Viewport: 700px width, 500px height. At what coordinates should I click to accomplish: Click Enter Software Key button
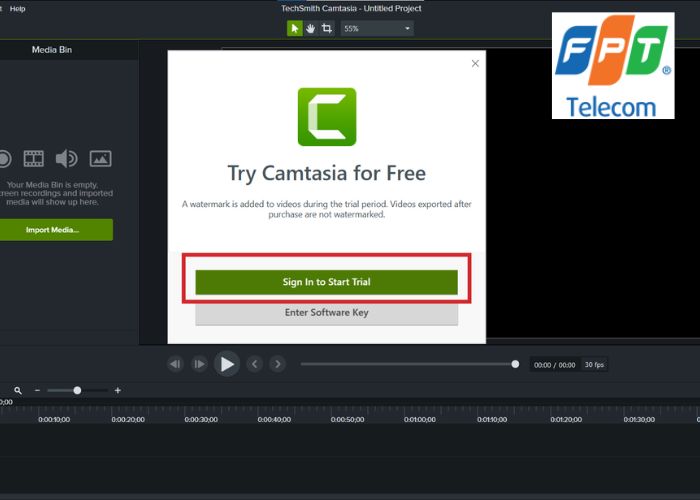click(x=326, y=313)
